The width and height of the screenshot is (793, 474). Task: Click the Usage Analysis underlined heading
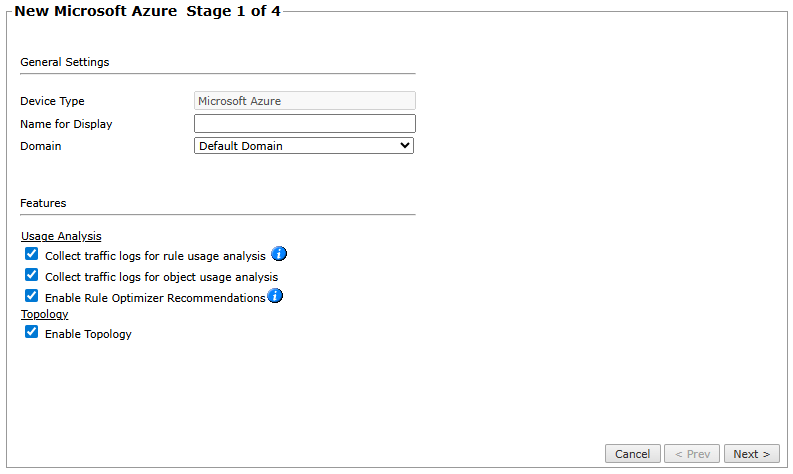pyautogui.click(x=61, y=237)
